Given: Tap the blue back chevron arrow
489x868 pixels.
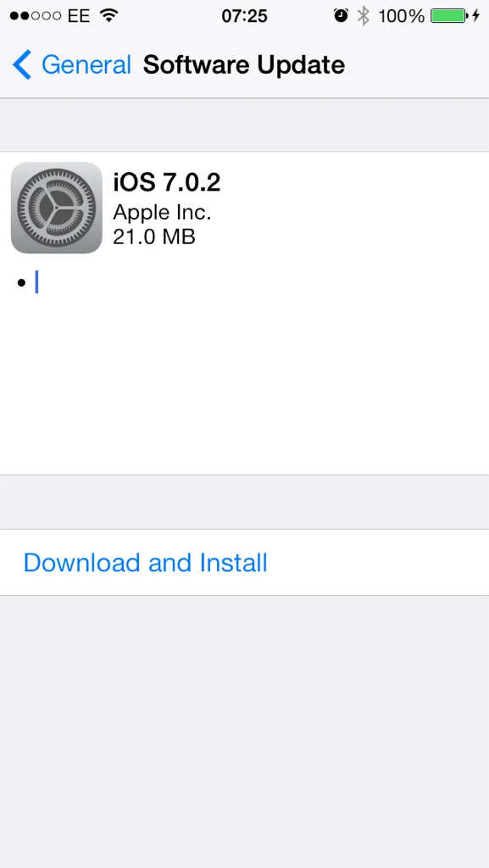Looking at the screenshot, I should [x=21, y=64].
